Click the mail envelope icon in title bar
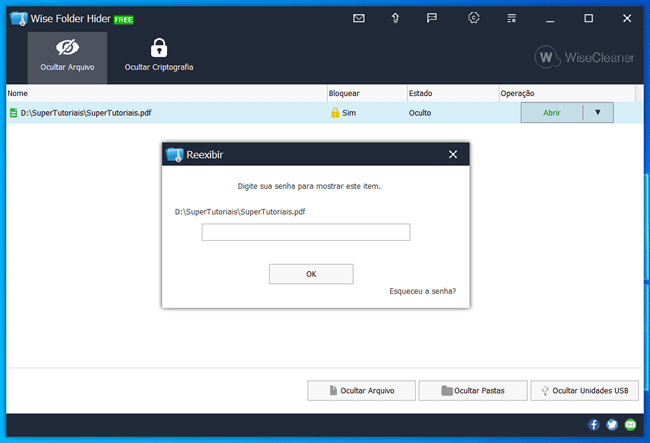650x443 pixels. pyautogui.click(x=359, y=18)
